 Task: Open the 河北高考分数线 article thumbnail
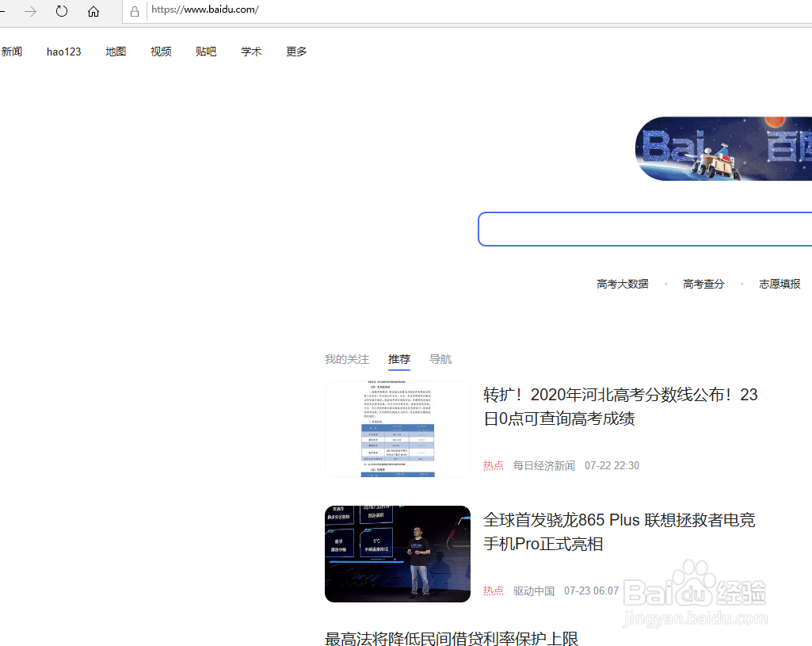click(398, 429)
